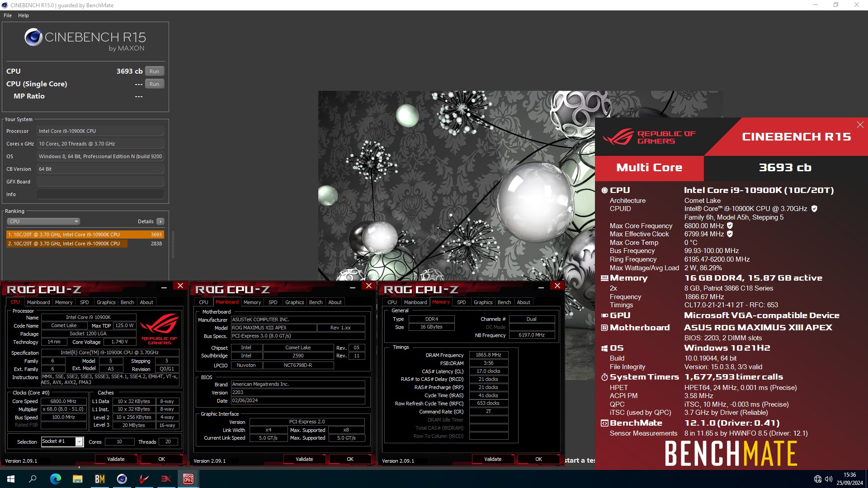Open About tab in Memory CPU-Z window
The height and width of the screenshot is (488, 868).
point(524,302)
